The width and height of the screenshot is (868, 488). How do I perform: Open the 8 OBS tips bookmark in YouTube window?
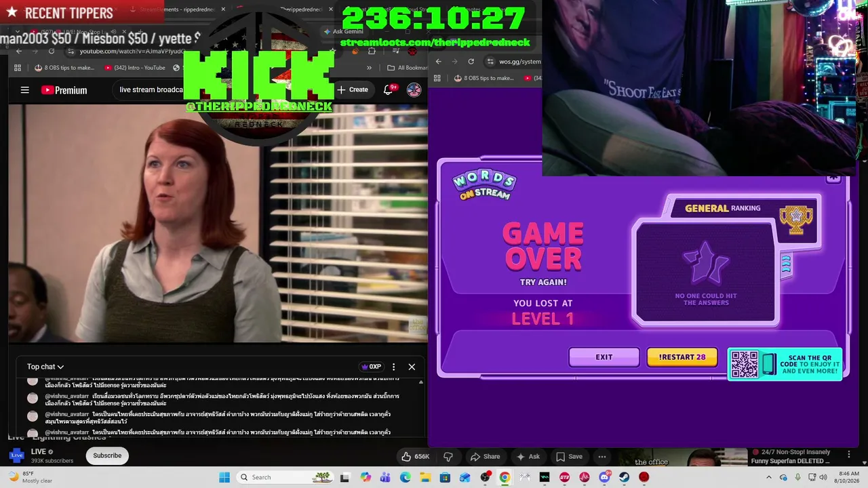click(x=64, y=68)
